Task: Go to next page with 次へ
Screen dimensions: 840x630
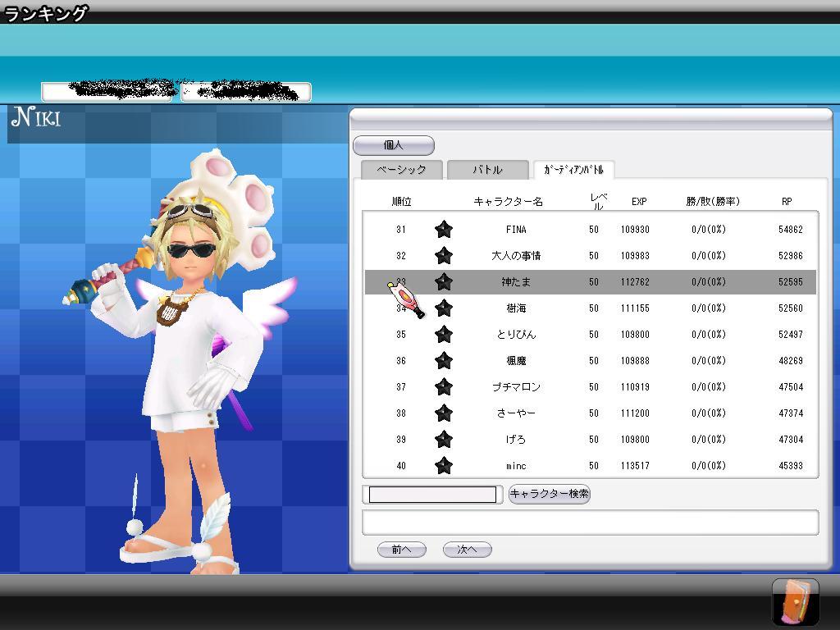Action: 467,550
